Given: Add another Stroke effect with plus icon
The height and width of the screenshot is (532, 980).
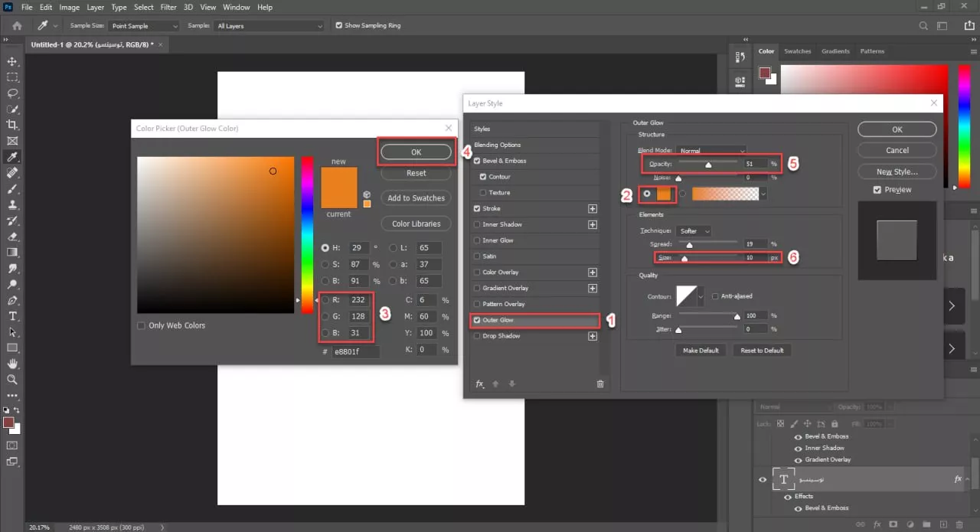Looking at the screenshot, I should coord(593,208).
